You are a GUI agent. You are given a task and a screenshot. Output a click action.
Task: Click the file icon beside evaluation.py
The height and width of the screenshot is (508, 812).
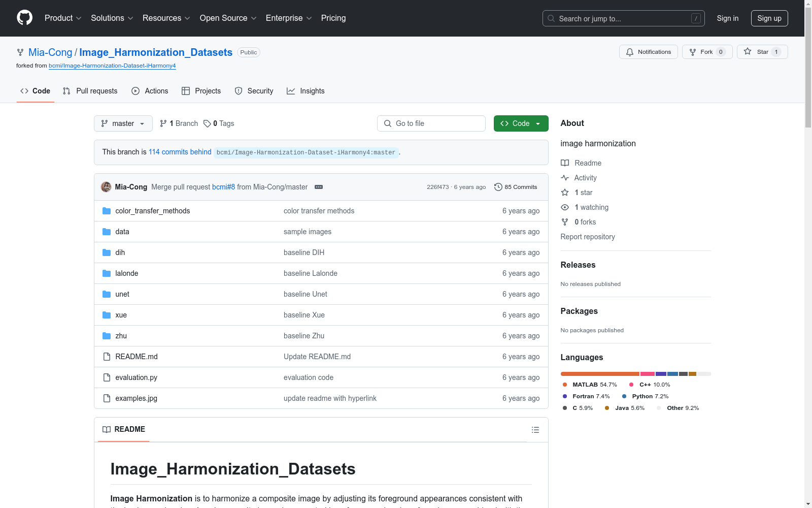(107, 377)
